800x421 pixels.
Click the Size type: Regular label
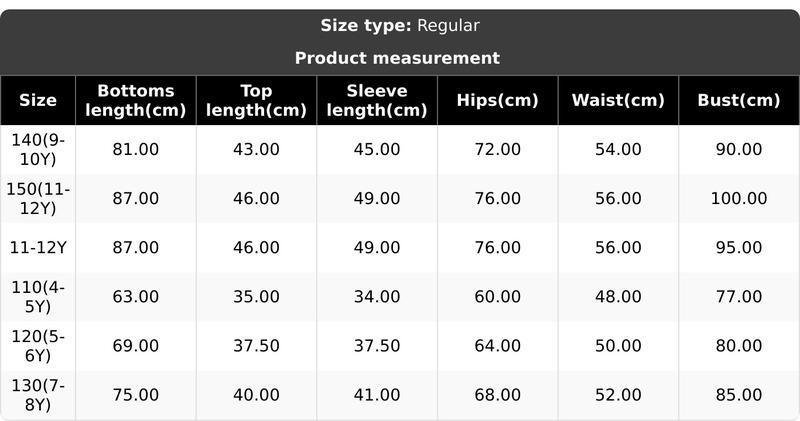(400, 26)
